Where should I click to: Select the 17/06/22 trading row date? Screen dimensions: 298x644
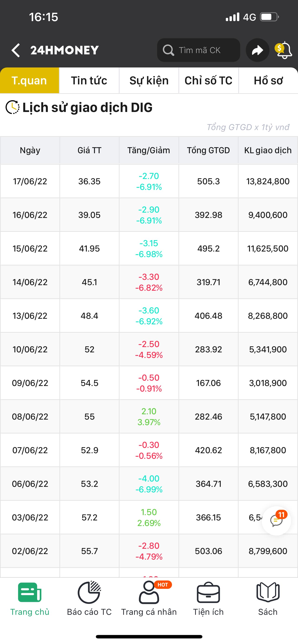click(30, 181)
